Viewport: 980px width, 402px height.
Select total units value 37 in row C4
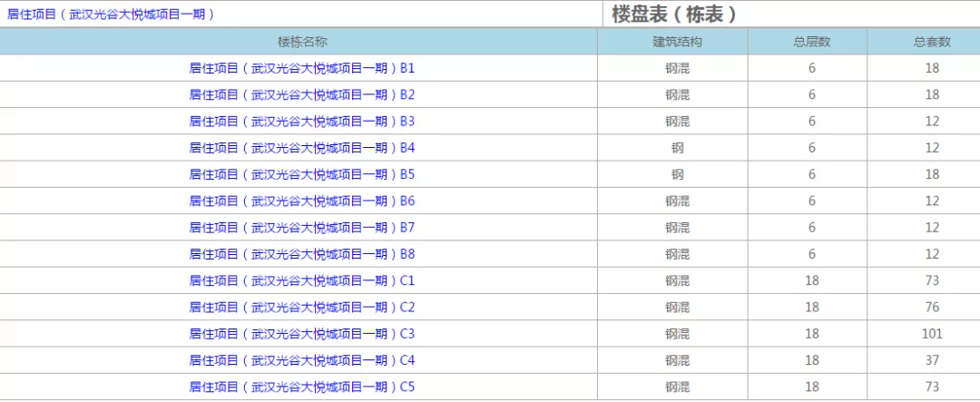click(x=932, y=360)
